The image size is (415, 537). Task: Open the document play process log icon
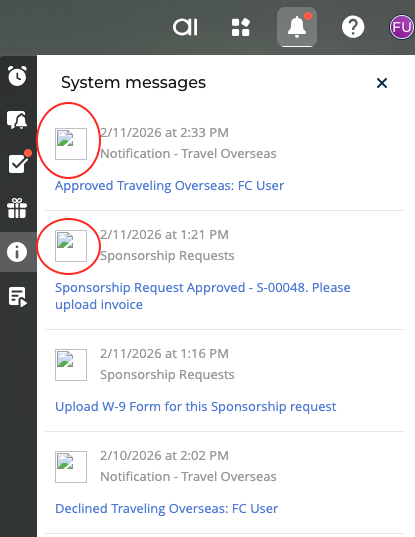click(17, 296)
